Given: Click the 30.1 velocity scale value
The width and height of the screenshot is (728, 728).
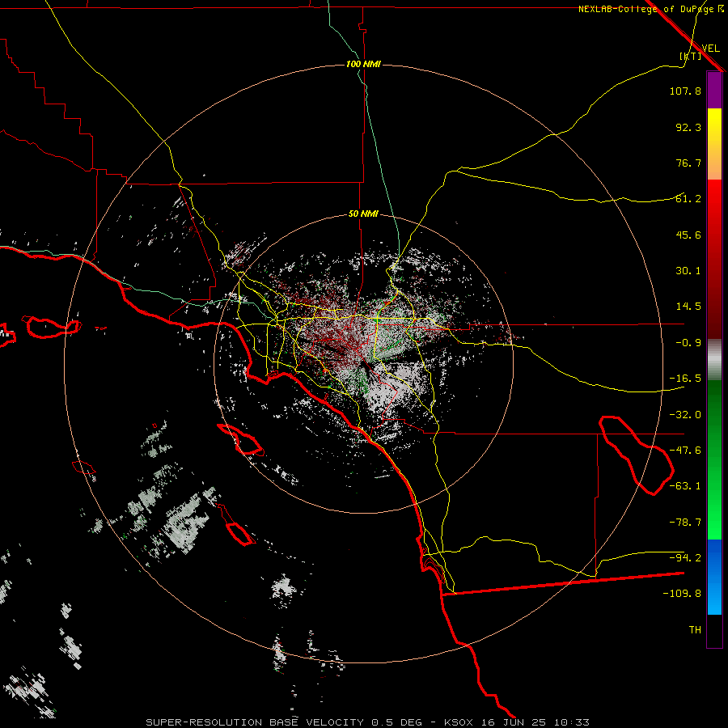Looking at the screenshot, I should point(688,271).
